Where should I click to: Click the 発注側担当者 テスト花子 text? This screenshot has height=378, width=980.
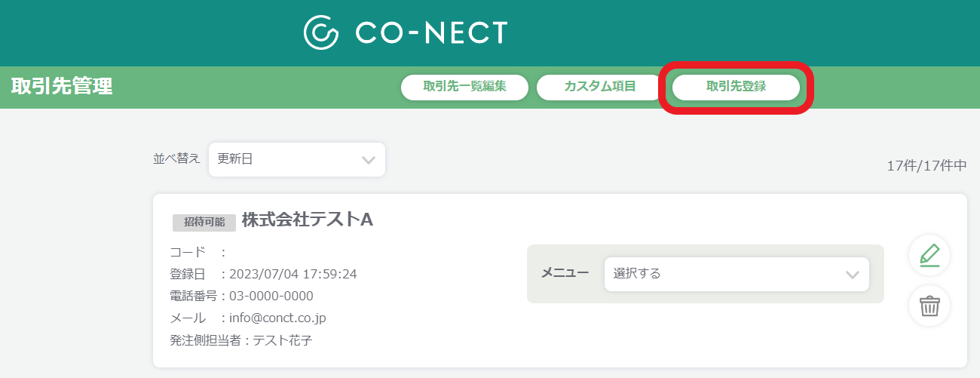[241, 340]
